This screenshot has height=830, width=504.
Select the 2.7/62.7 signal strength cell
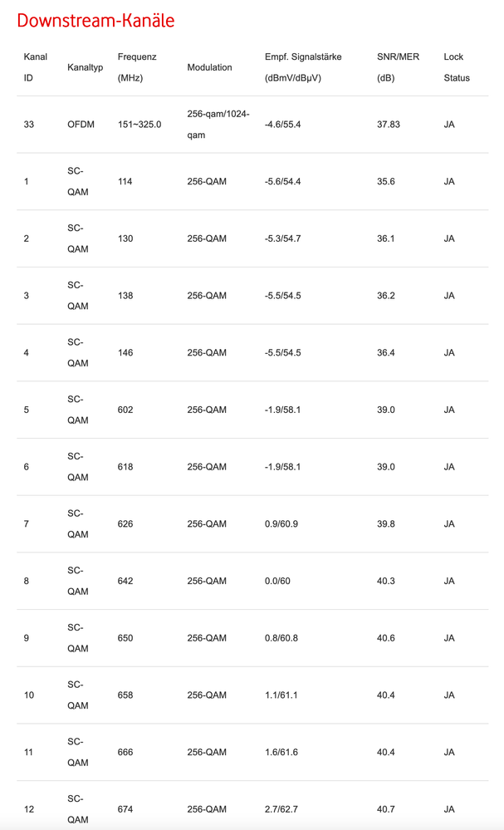pos(282,808)
